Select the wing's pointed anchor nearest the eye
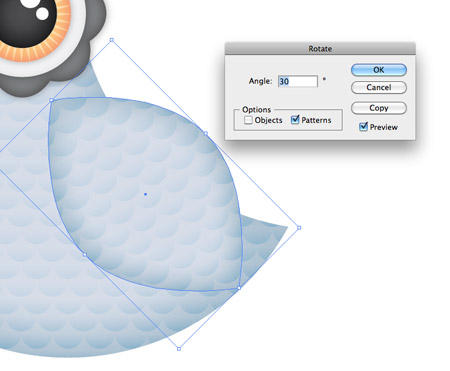450x371 pixels. coord(51,100)
